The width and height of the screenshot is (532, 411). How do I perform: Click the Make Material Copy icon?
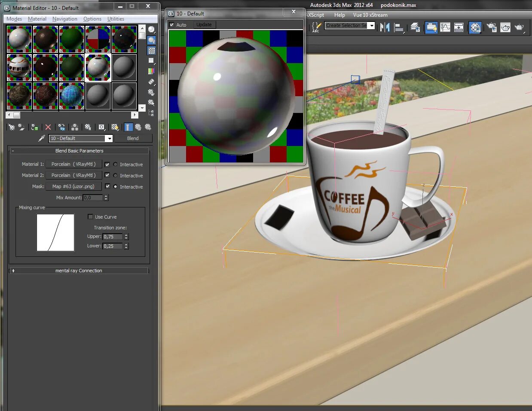61,127
